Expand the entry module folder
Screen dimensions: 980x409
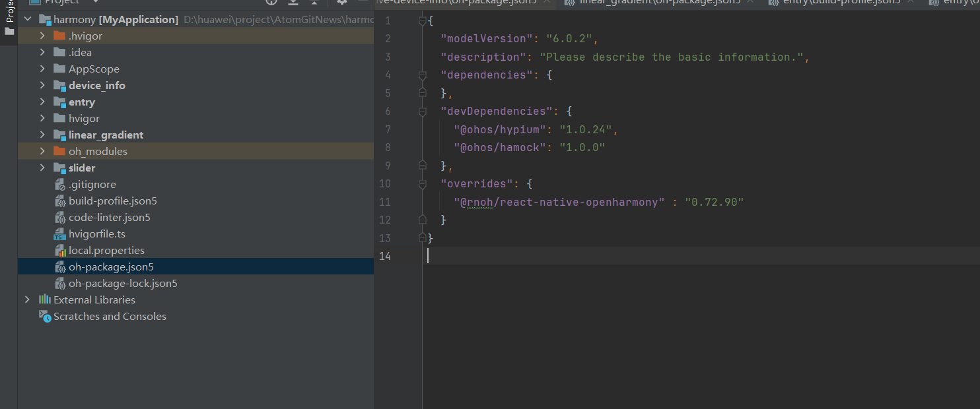[42, 102]
